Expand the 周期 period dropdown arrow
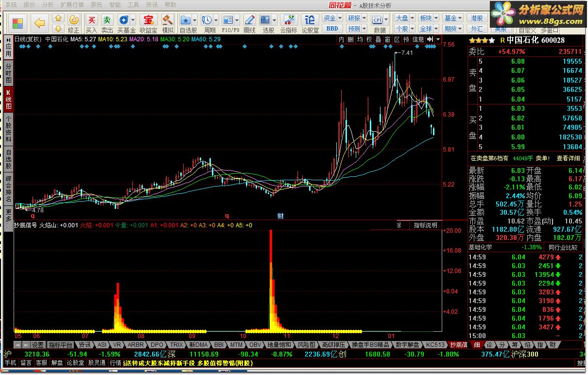Viewport: 588px width, 375px height. (x=216, y=20)
